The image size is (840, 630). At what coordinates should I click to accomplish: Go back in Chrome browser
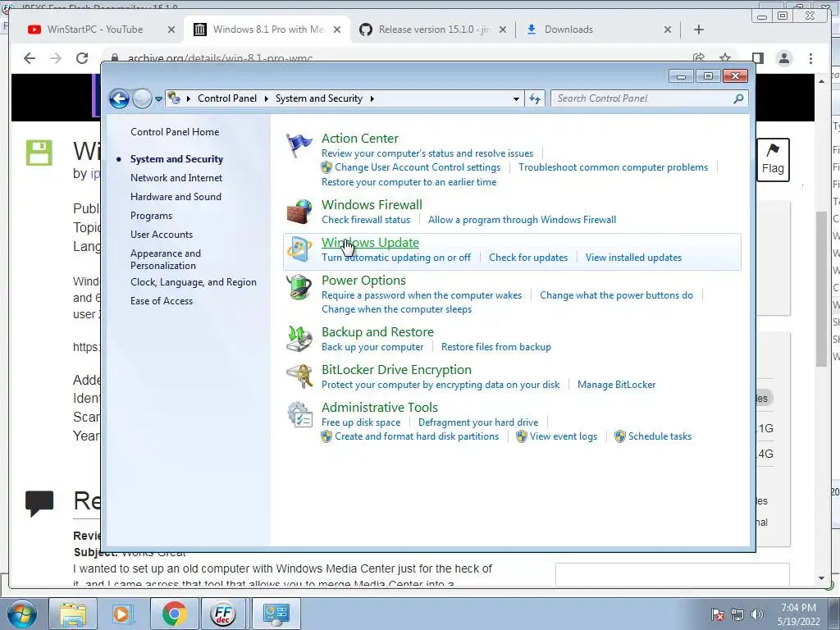[30, 58]
